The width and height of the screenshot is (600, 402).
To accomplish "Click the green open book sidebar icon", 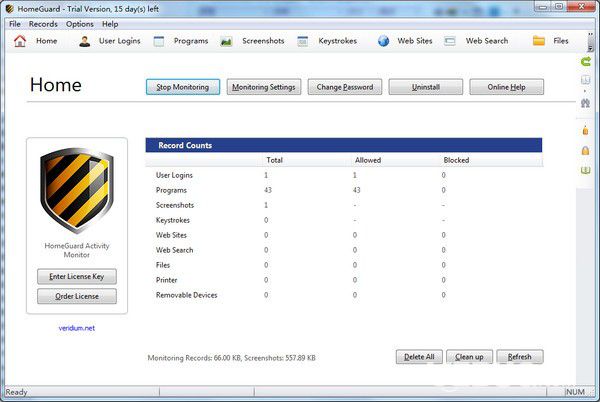I will (585, 170).
